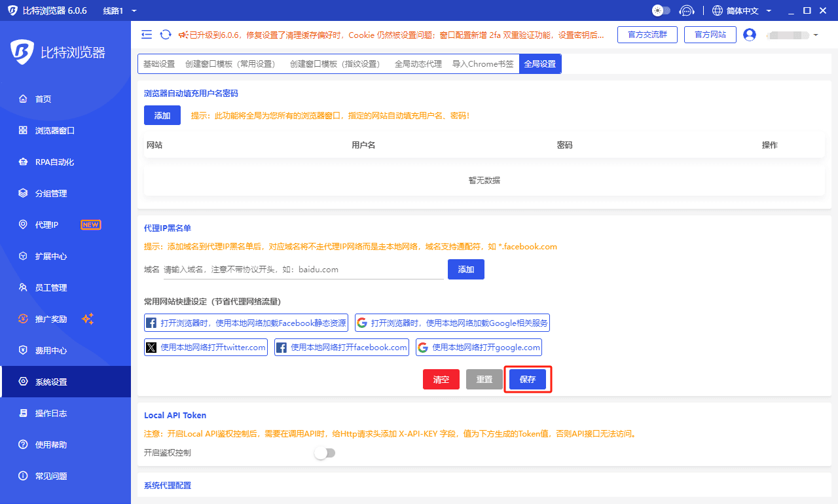The width and height of the screenshot is (838, 504).
Task: Click the 用户名 column header
Action: click(363, 145)
